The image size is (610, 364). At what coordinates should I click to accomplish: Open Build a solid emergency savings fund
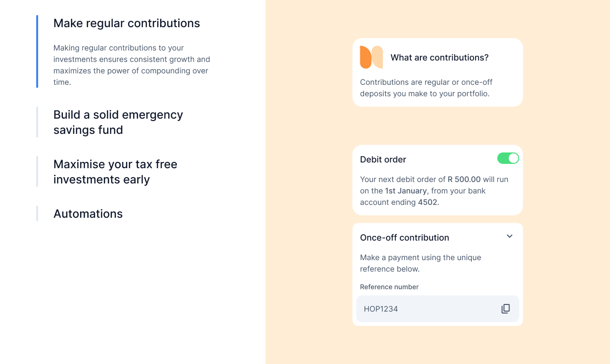click(x=118, y=122)
